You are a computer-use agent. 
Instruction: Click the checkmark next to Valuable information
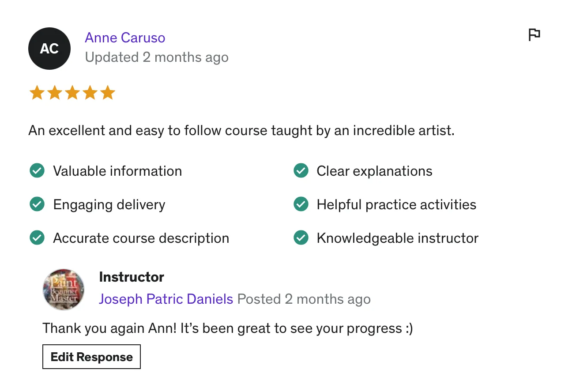point(37,170)
